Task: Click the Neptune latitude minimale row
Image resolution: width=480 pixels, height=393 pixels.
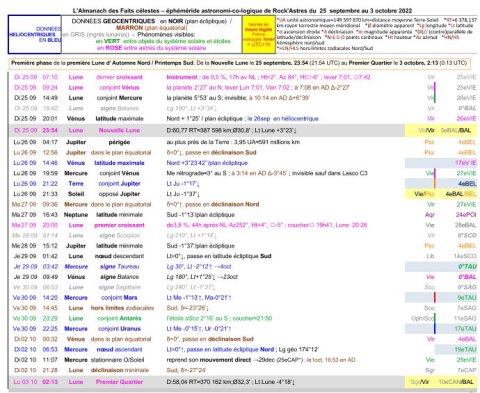Action: coord(243,215)
